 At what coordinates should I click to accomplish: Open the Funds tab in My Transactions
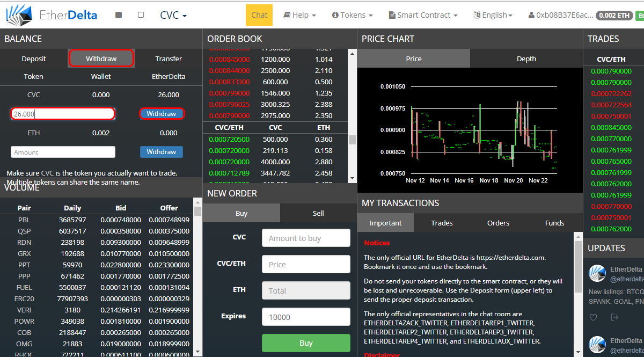click(x=554, y=223)
